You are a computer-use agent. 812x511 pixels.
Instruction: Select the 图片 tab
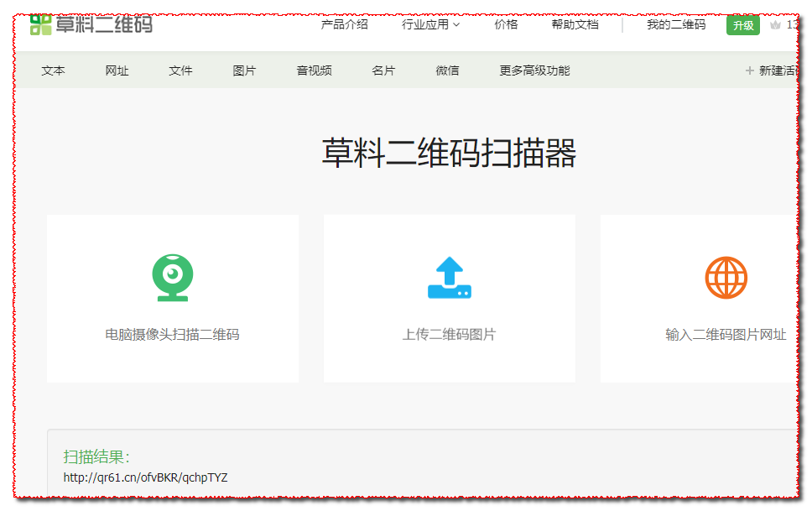click(x=244, y=70)
